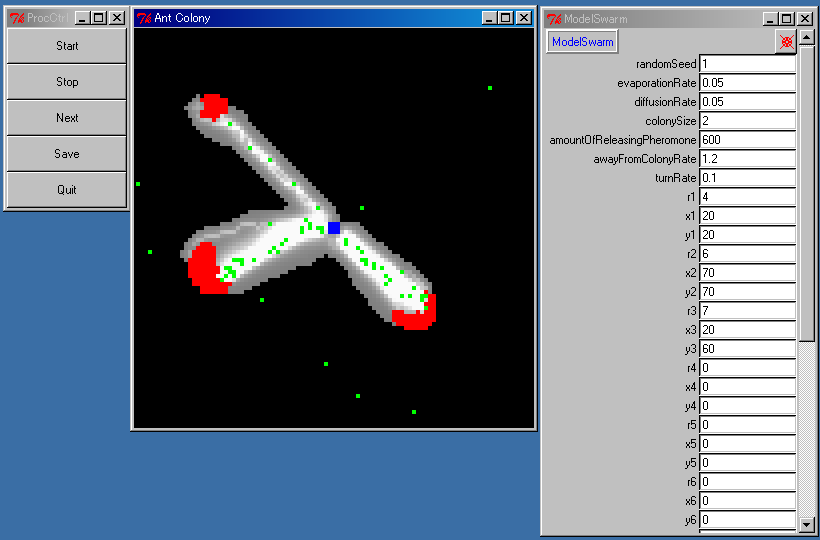Screen dimensions: 820x540
Task: Click the x4 input field
Action: pyautogui.click(x=747, y=386)
